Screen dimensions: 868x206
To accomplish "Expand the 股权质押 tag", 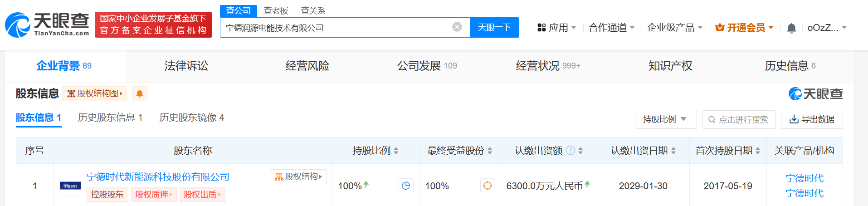I will pyautogui.click(x=154, y=195).
